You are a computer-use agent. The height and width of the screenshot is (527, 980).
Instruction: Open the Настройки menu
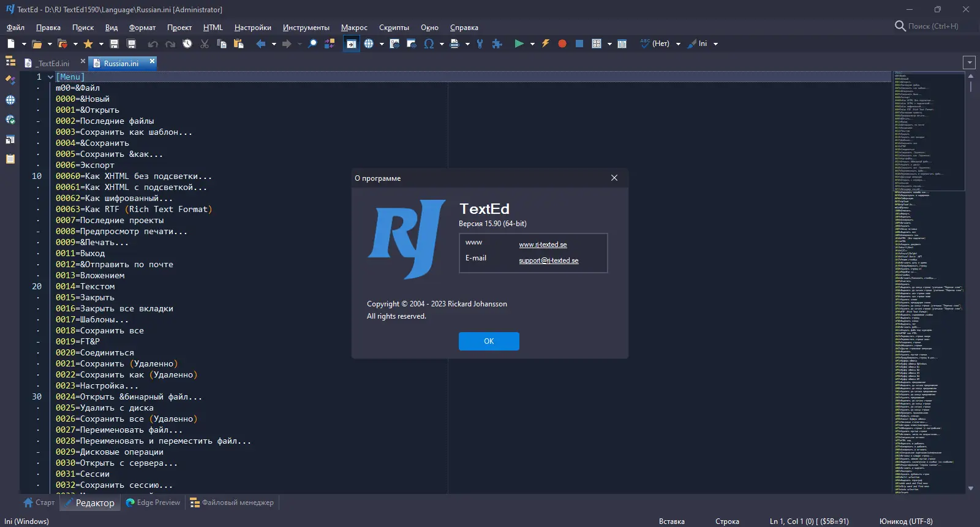pos(253,28)
